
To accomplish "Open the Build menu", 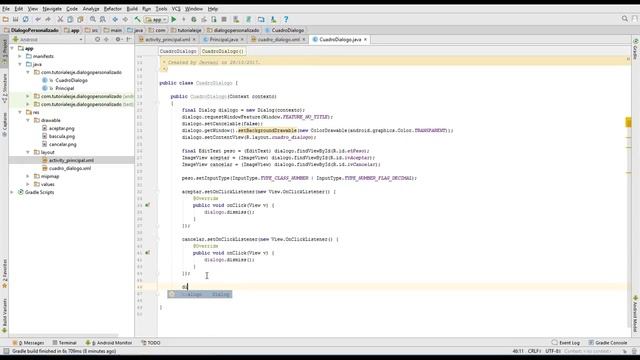I will [x=132, y=9].
